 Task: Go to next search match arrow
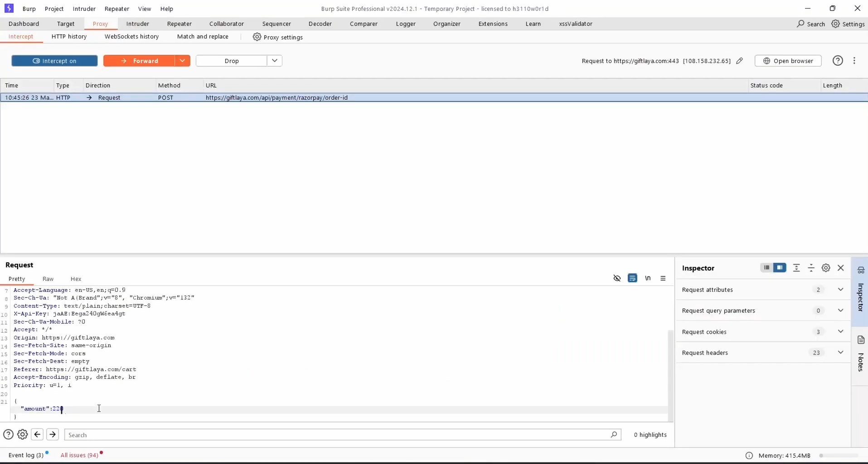tap(53, 435)
